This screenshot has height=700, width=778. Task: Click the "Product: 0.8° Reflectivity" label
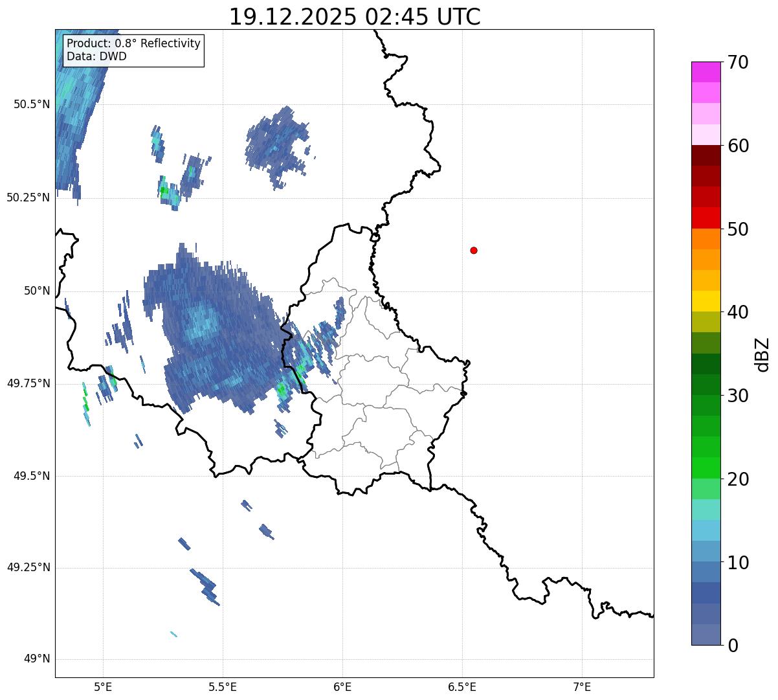pos(134,43)
